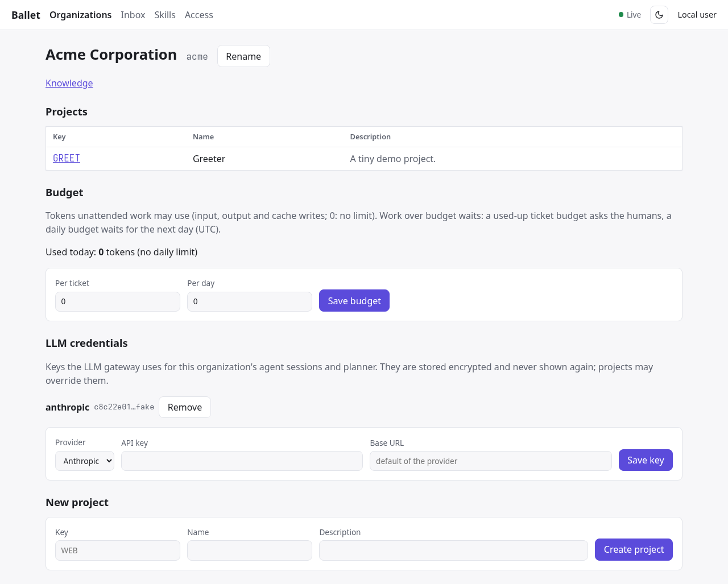Toggle dark mode with the moon icon

659,15
